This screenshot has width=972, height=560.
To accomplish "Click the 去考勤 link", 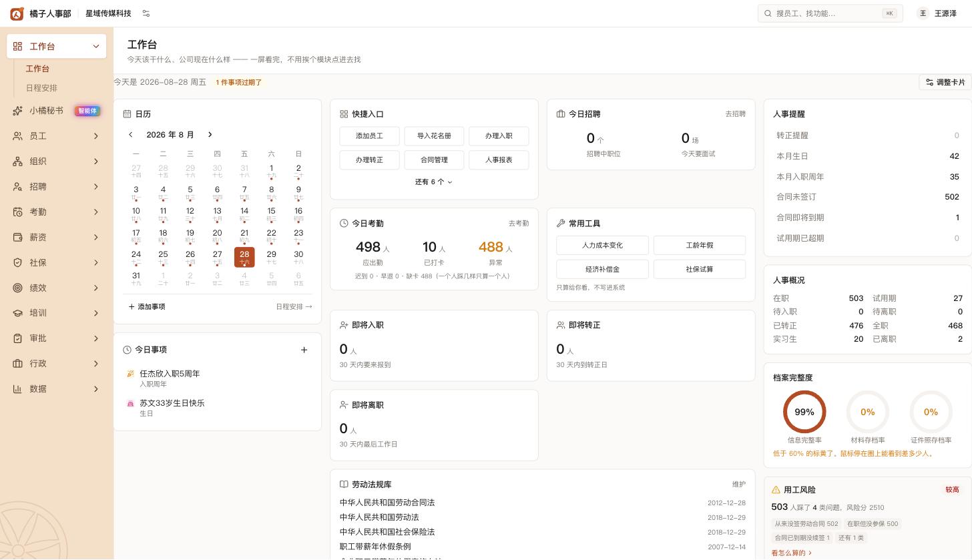I will pos(519,224).
